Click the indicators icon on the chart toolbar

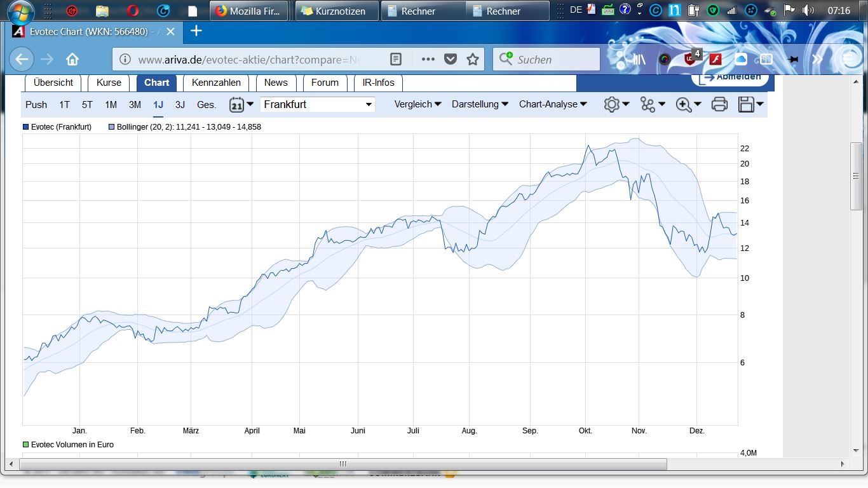click(x=649, y=104)
